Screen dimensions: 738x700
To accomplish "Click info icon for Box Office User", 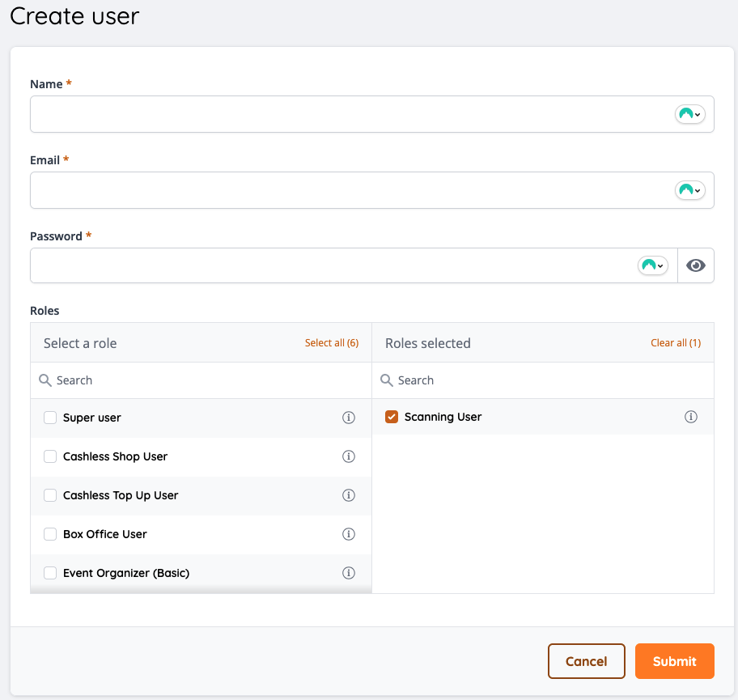I will point(349,534).
